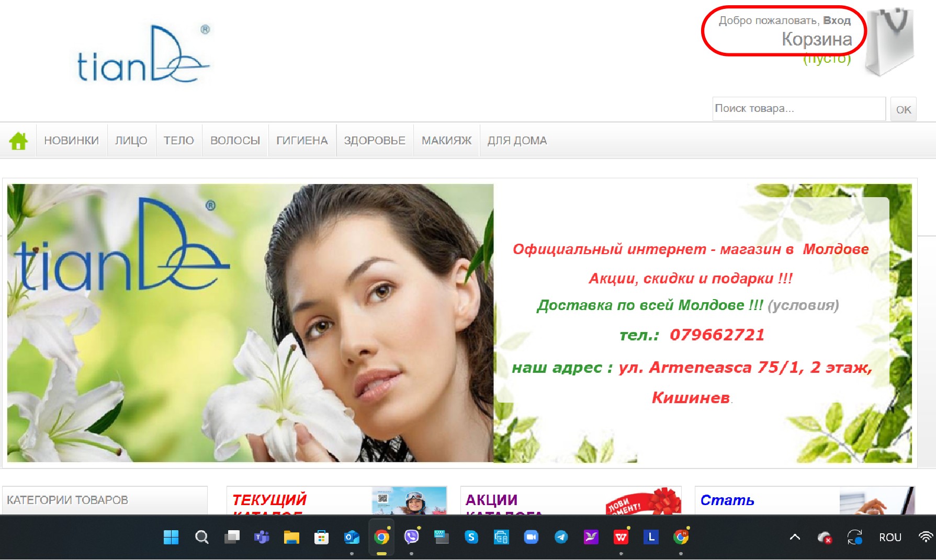Open the ВОЛОСЫ menu category
Image resolution: width=936 pixels, height=560 pixels.
235,141
